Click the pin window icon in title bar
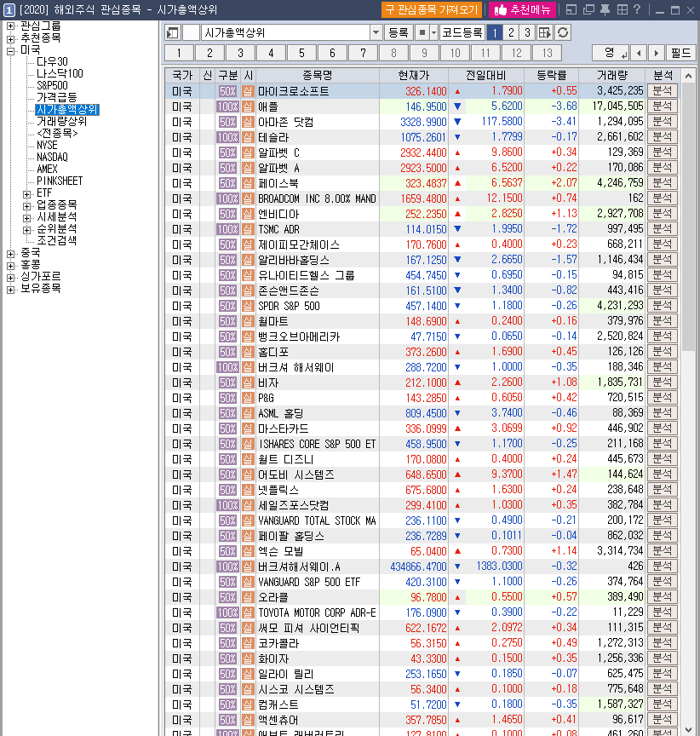Screen dimensions: 700x736 [605, 9]
